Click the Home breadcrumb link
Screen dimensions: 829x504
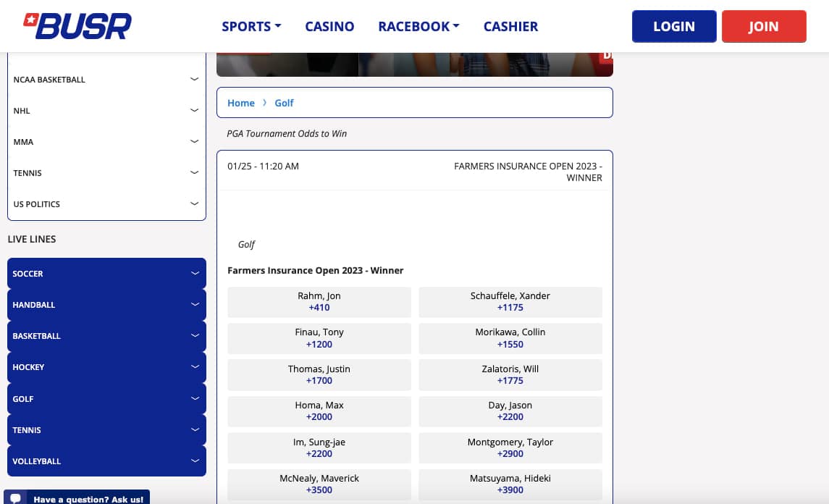click(x=241, y=103)
